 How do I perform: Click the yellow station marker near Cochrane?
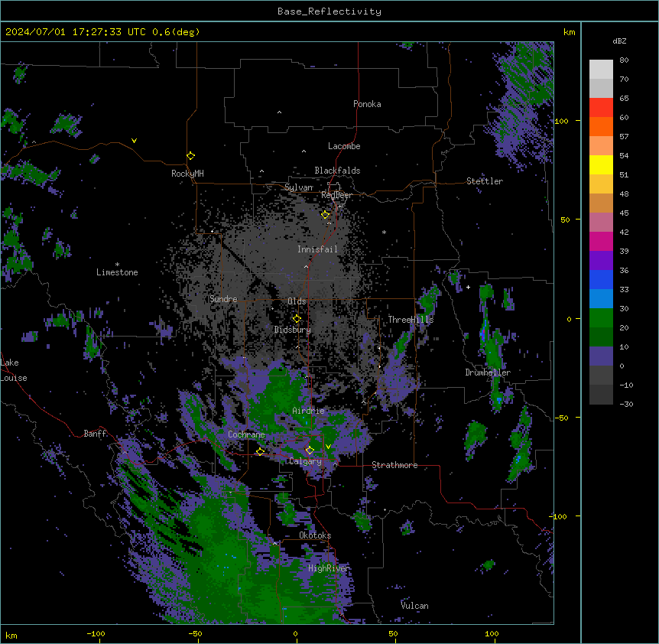click(260, 451)
